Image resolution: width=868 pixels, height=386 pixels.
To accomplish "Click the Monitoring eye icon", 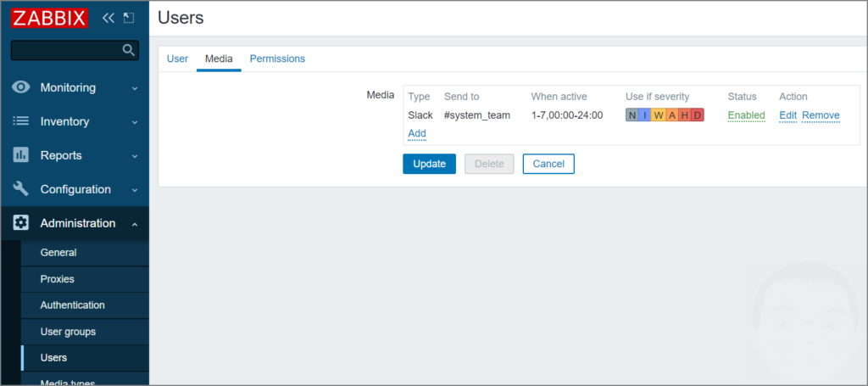I will (20, 87).
